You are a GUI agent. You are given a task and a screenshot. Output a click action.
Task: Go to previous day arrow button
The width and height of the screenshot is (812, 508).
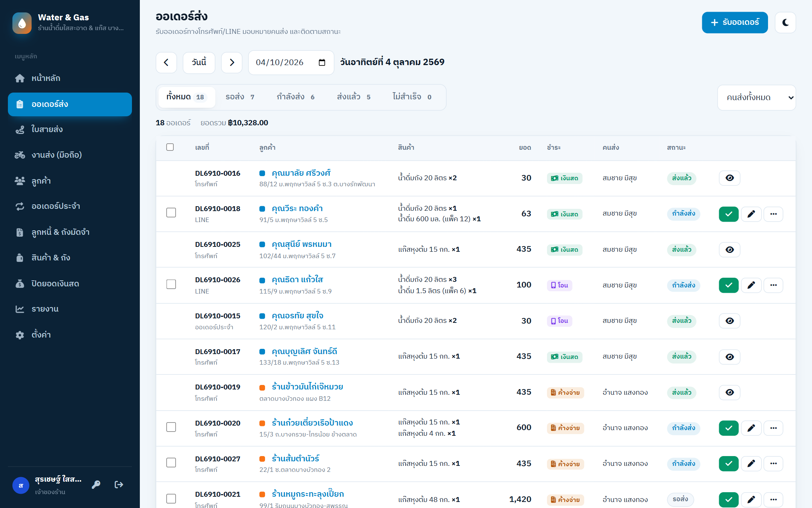[166, 62]
